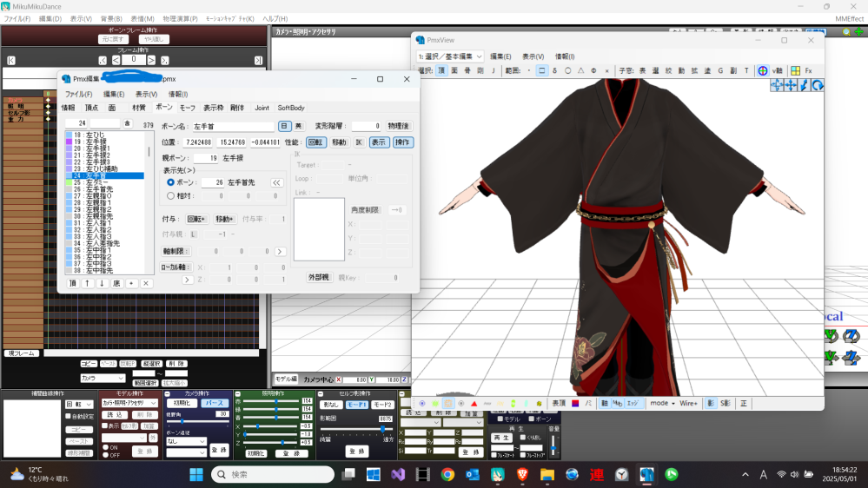This screenshot has height=488, width=868.
Task: Toggle S影 self-shadow in PmxView
Action: pyautogui.click(x=726, y=404)
